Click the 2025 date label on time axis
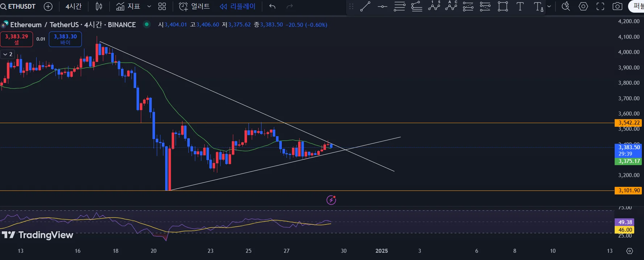Screen dimensions: 644x260 pos(381,251)
